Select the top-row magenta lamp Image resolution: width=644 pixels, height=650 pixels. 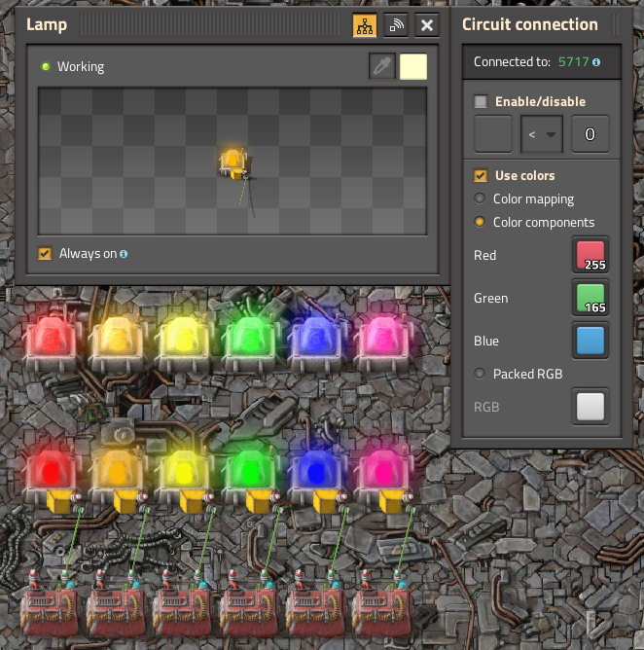[383, 343]
